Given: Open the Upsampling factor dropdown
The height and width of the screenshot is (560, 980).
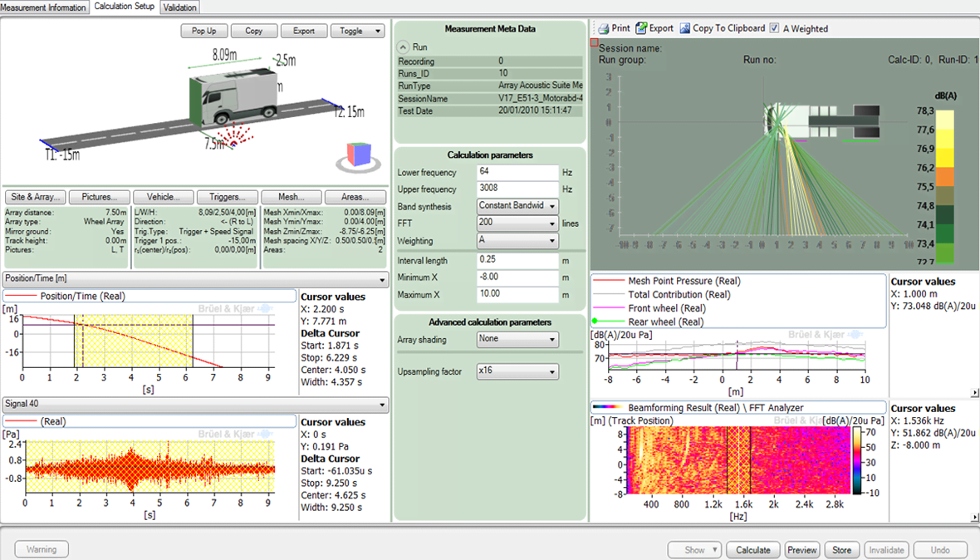Looking at the screenshot, I should tap(551, 371).
